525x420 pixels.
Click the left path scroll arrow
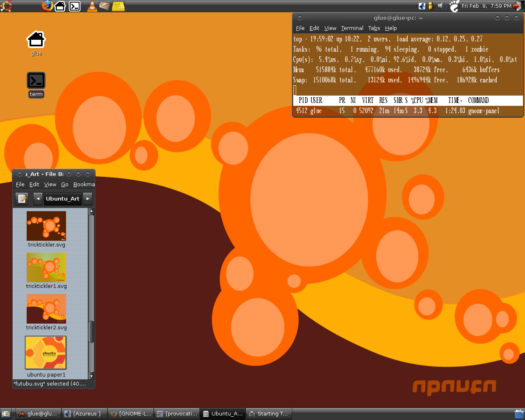pos(38,199)
